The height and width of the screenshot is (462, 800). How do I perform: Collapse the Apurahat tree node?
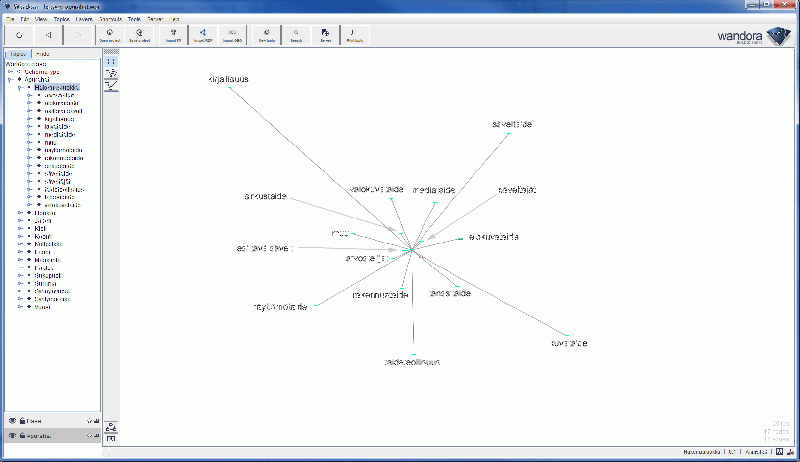[x=9, y=79]
